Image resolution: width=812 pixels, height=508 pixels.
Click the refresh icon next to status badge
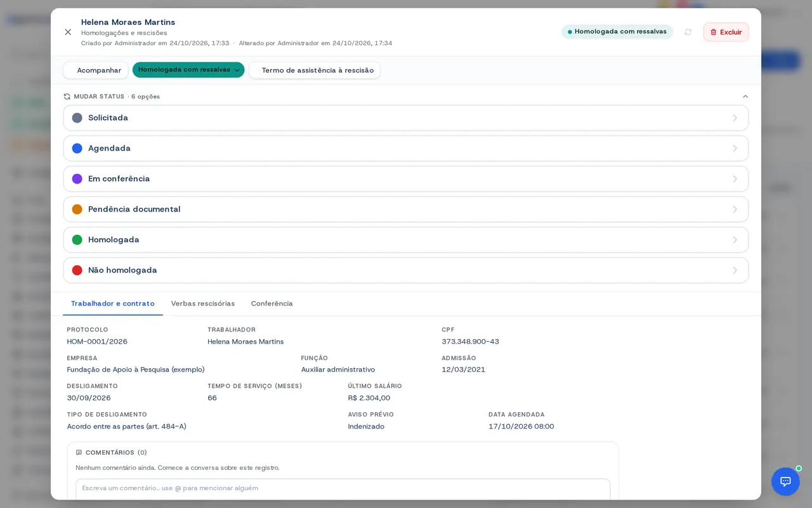click(688, 32)
